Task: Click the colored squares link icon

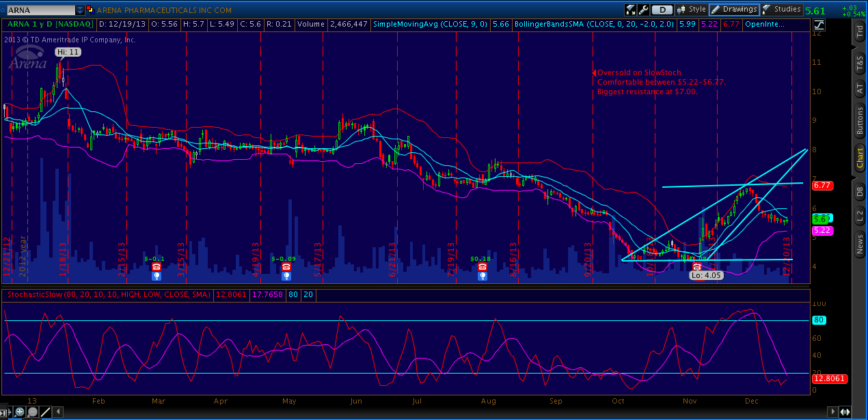Action: click(91, 10)
